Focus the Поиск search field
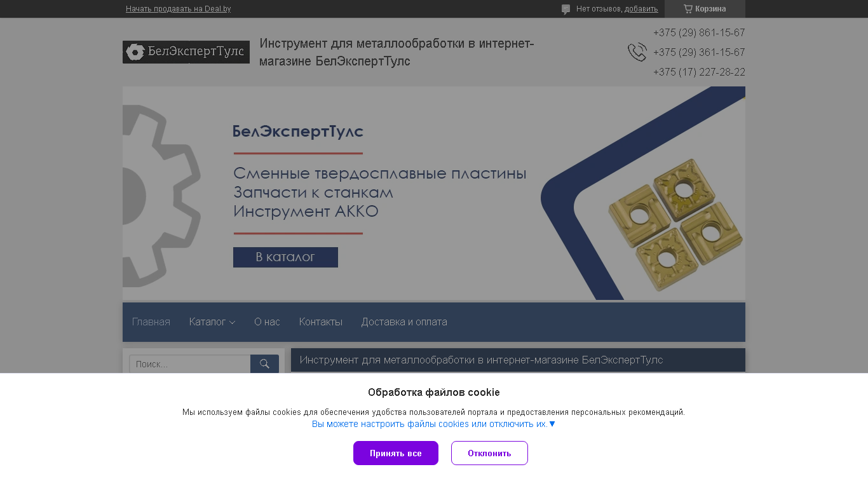This screenshot has width=868, height=488. (x=190, y=364)
